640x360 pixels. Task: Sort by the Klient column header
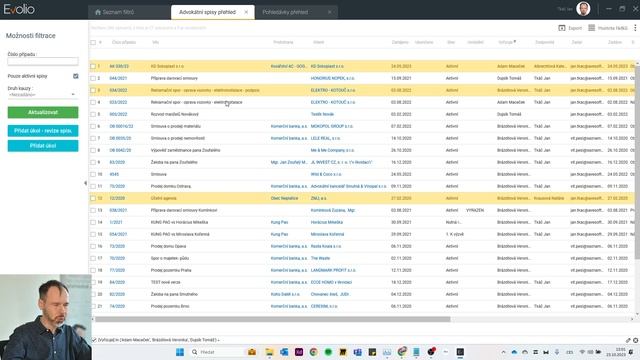point(318,42)
